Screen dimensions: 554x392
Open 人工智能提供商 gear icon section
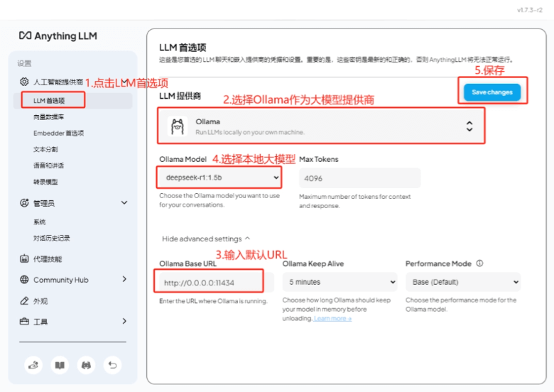pos(24,82)
